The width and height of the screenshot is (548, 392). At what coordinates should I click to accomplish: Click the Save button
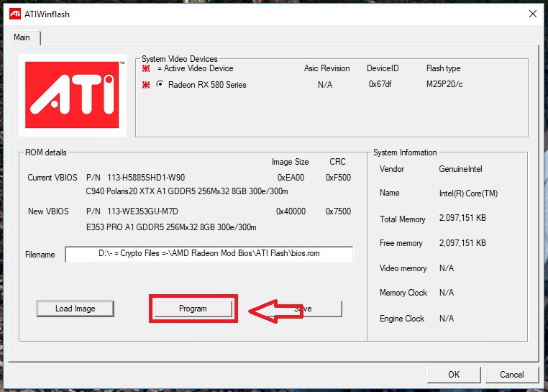303,309
